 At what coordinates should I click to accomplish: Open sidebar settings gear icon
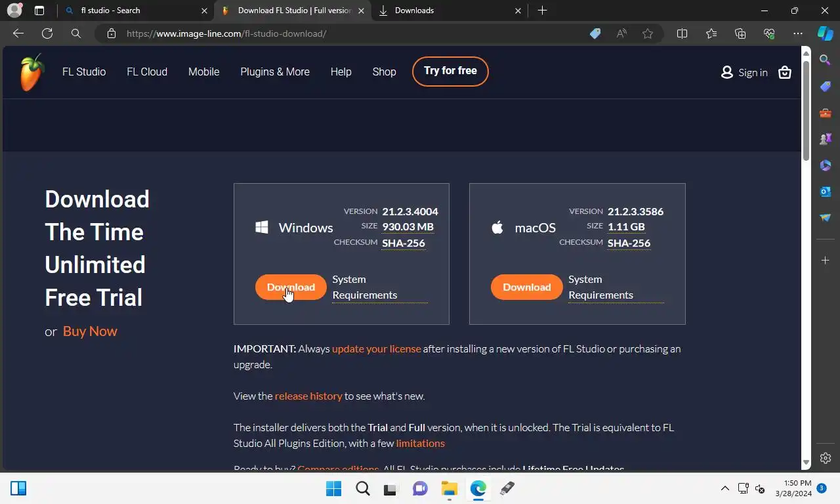click(826, 458)
